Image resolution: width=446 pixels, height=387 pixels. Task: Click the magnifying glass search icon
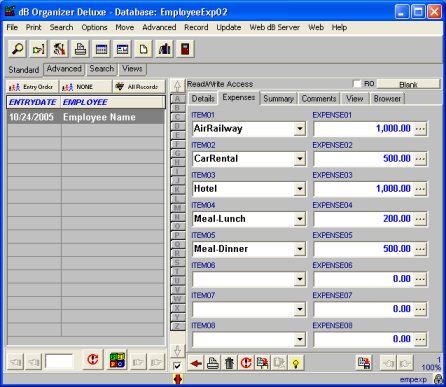(x=17, y=49)
